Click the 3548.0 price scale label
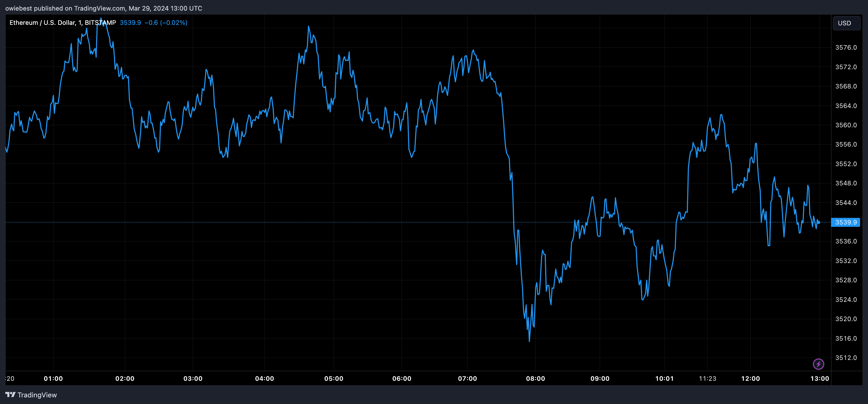The width and height of the screenshot is (868, 404). coord(846,183)
